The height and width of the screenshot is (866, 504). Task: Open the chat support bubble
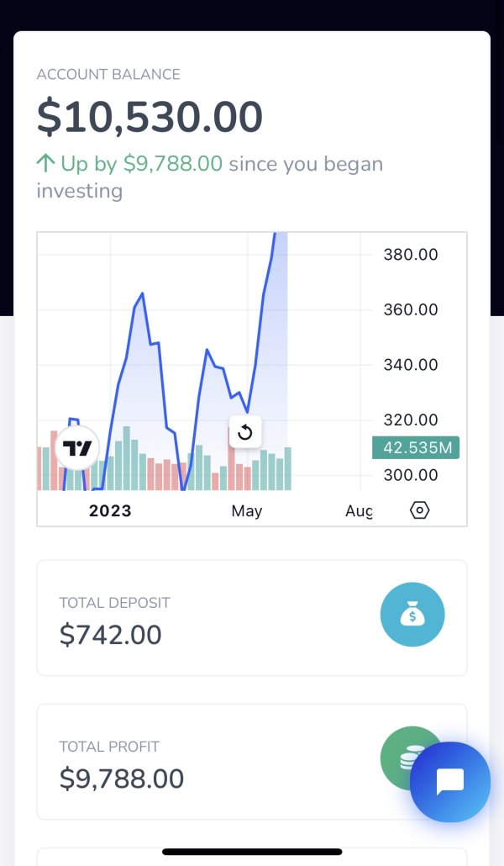pyautogui.click(x=449, y=782)
